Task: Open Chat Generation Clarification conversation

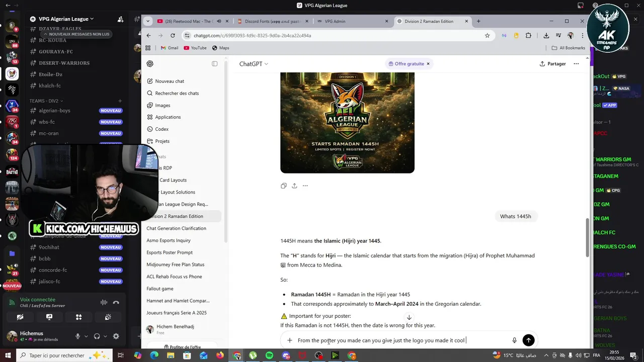Action: 176,228
